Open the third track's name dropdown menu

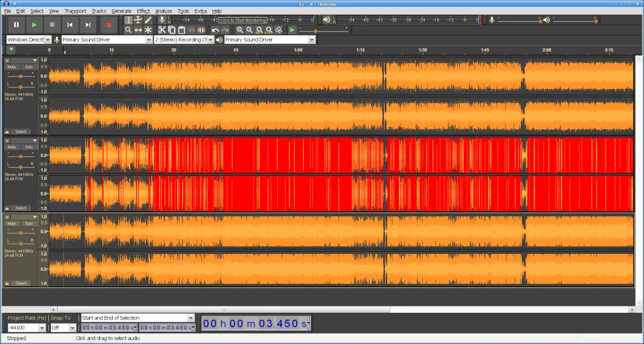[x=24, y=217]
